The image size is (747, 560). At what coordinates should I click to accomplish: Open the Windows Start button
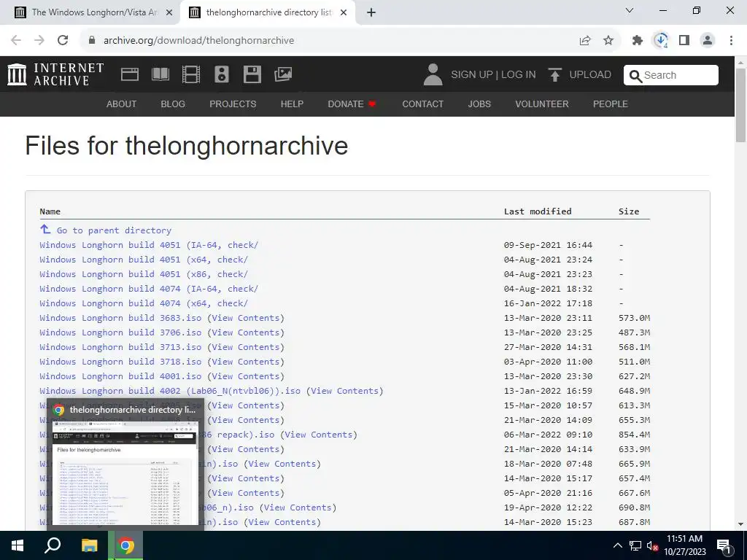point(18,545)
